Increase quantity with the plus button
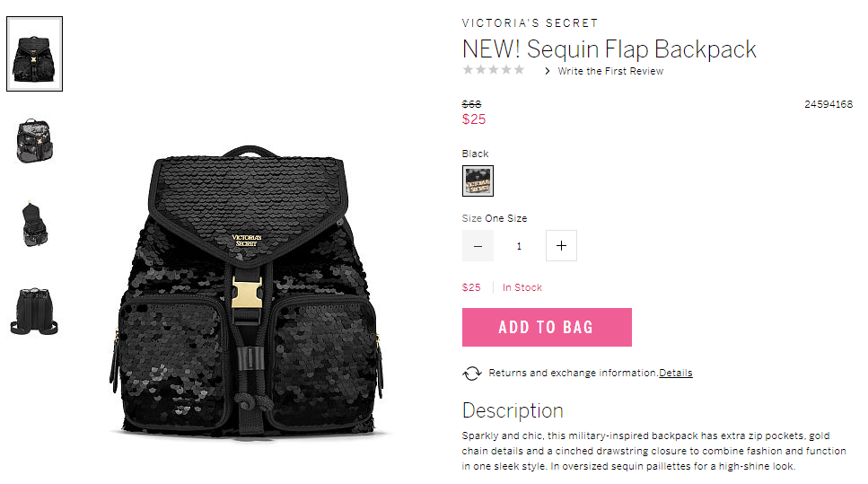This screenshot has height=484, width=868. pos(561,246)
